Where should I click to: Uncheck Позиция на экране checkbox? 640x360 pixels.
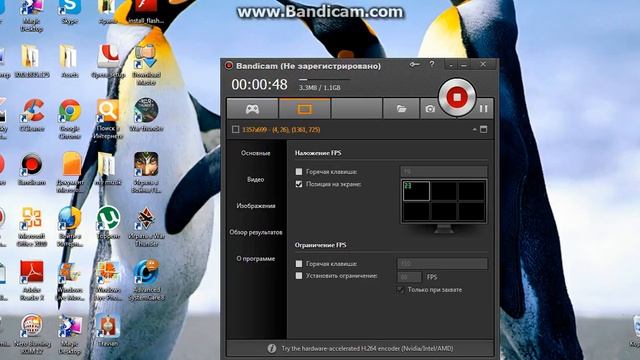pyautogui.click(x=299, y=184)
